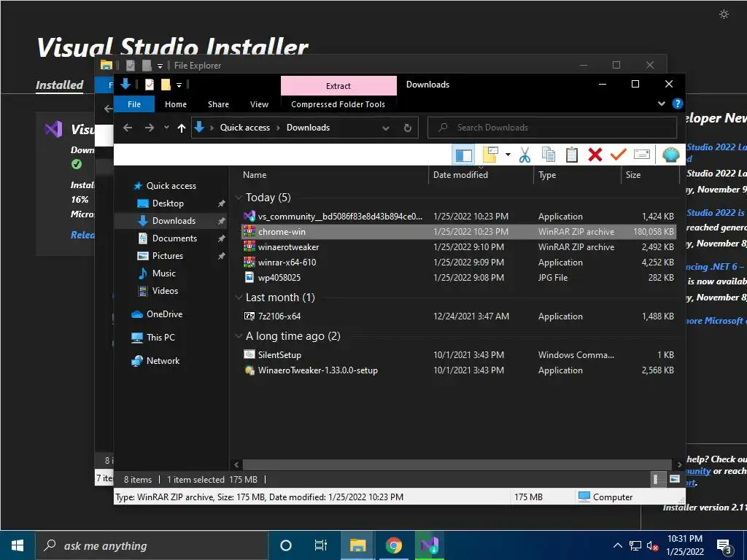The height and width of the screenshot is (560, 747).
Task: Refresh the Downloads folder
Action: click(407, 128)
